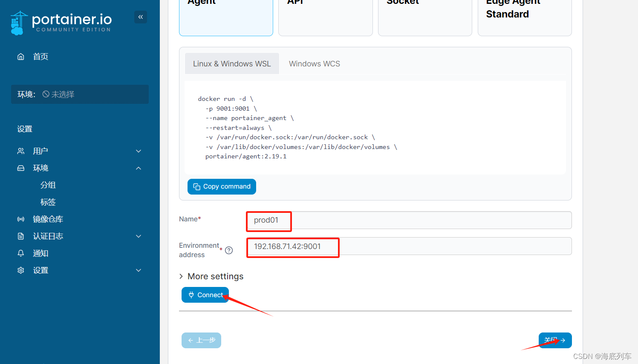Click the -p 9001:9001 port mapping line

click(231, 109)
